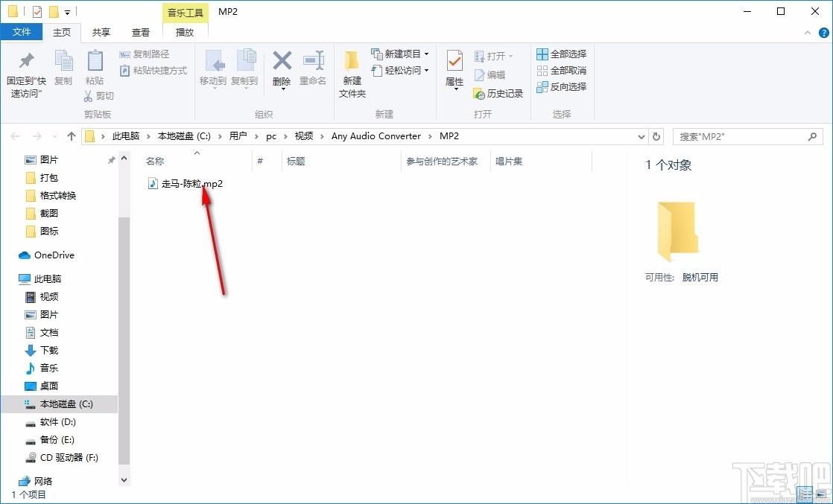
Task: Navigate back with left arrow
Action: click(x=15, y=136)
